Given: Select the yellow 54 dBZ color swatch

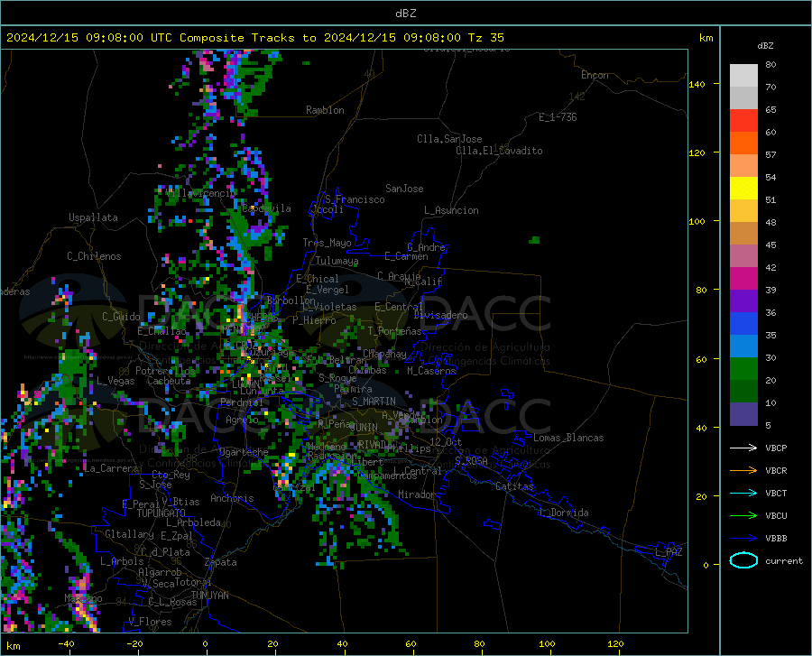Looking at the screenshot, I should click(x=743, y=189).
